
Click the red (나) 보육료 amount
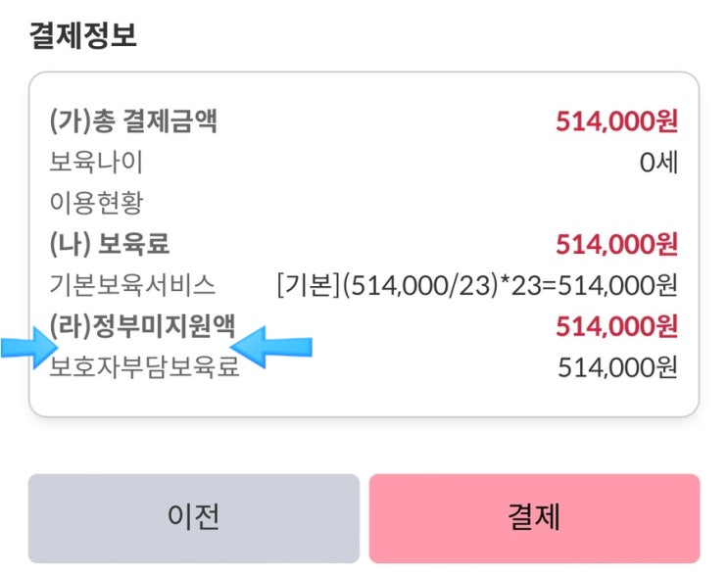616,243
